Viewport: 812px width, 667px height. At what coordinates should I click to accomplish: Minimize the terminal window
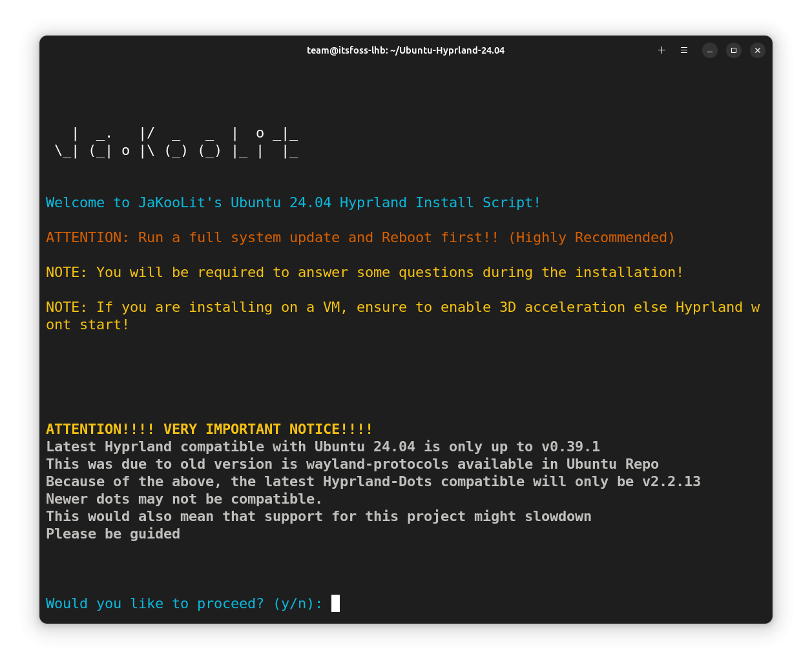[710, 50]
